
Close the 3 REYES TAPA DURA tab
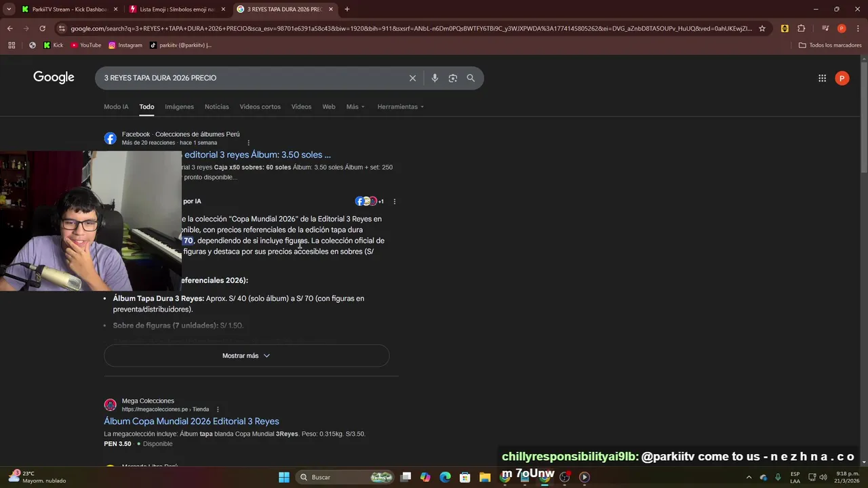331,9
